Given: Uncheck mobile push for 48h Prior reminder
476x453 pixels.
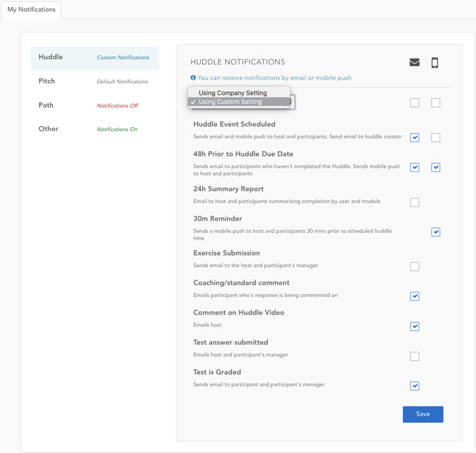Looking at the screenshot, I should coord(436,168).
